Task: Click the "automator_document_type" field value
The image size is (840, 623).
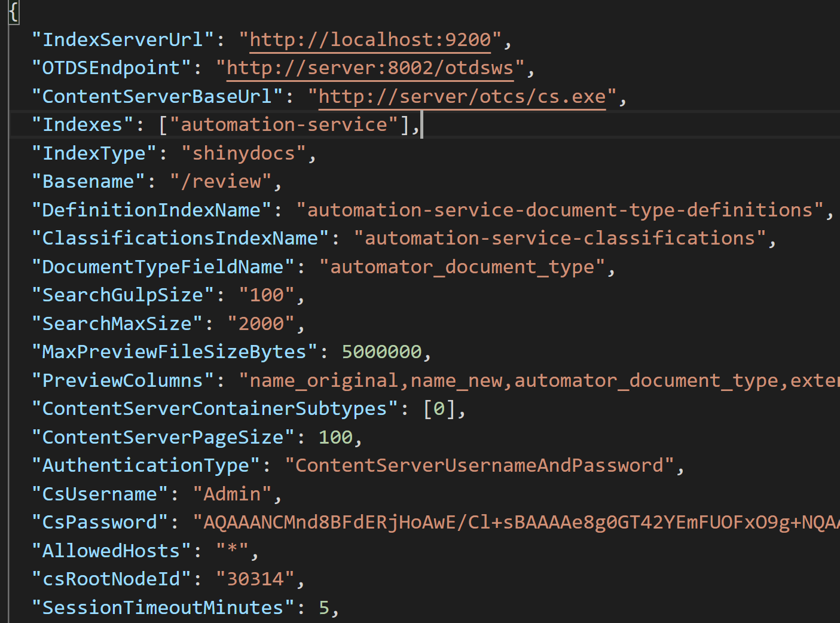Action: [x=462, y=267]
